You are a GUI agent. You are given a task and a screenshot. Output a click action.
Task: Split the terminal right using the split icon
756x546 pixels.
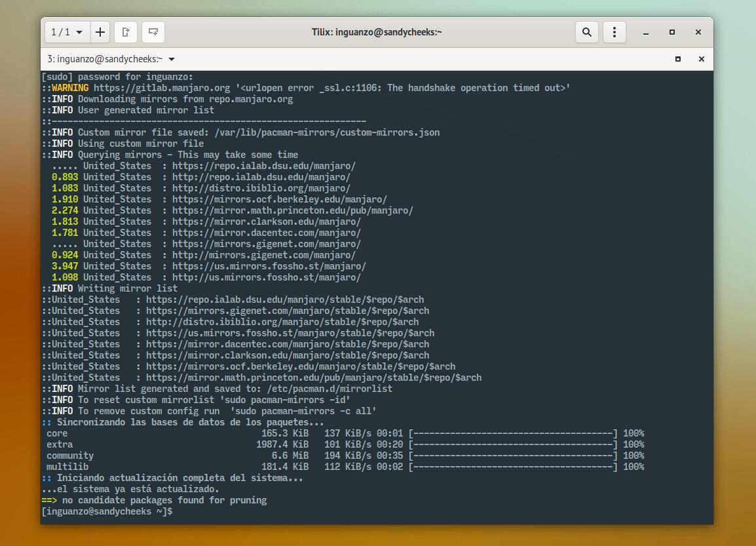[125, 31]
